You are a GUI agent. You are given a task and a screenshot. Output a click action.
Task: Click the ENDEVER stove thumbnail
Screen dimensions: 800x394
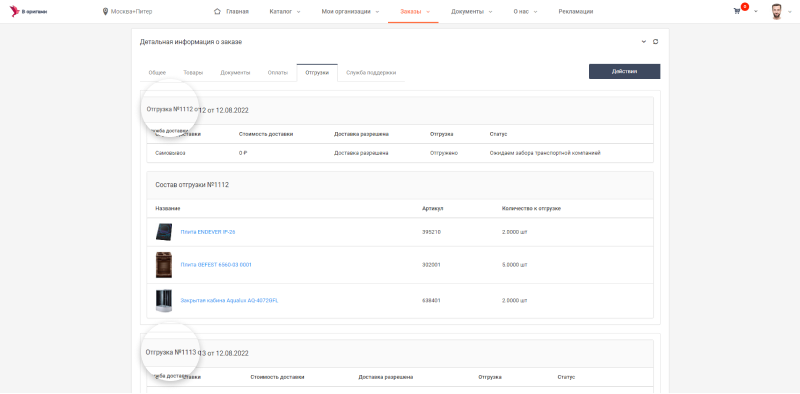[x=164, y=232]
